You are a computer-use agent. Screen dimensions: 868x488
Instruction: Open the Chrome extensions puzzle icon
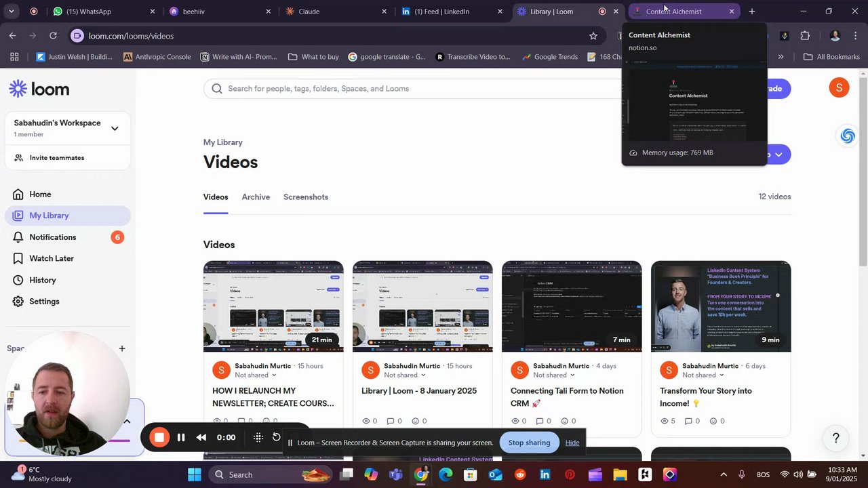click(x=805, y=36)
